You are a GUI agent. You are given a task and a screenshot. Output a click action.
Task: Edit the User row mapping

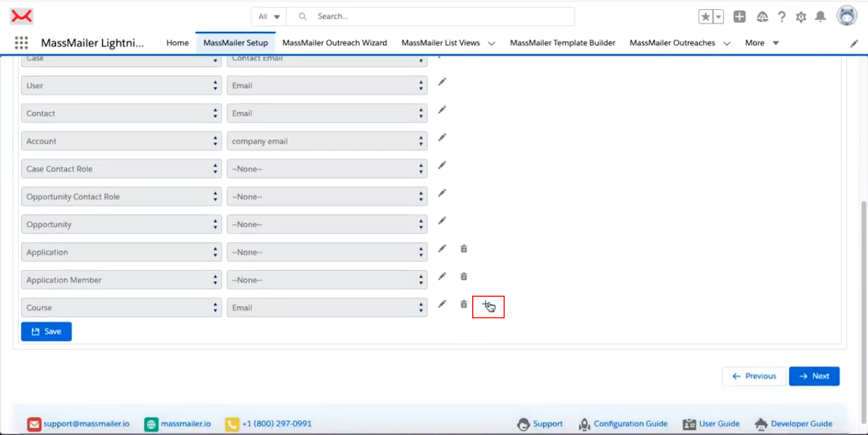[x=442, y=82]
